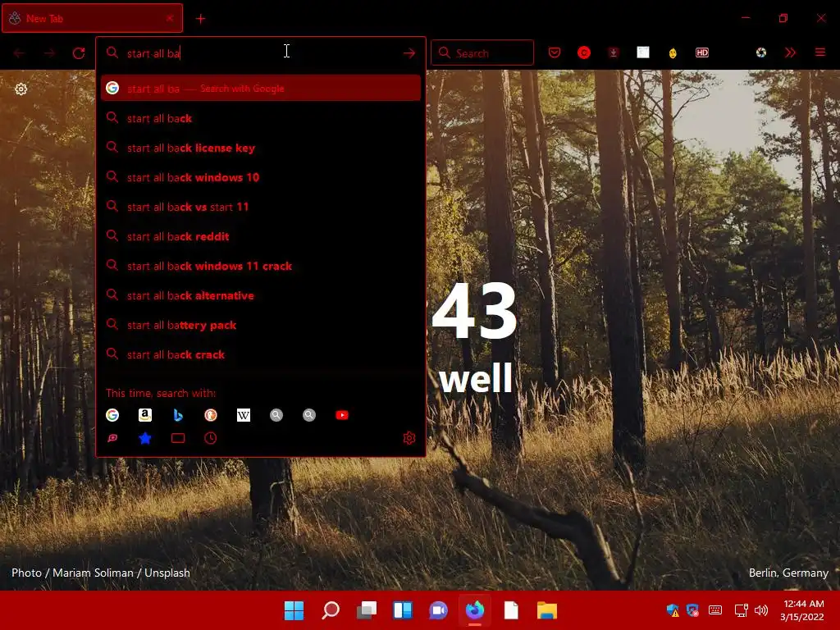
Task: Click the Mariam Soliman photo credit
Action: 93,573
